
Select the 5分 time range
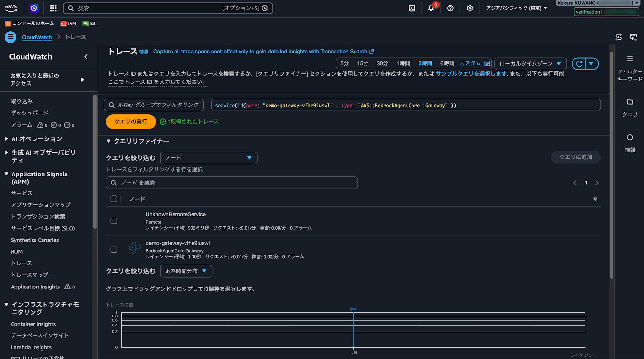coord(345,63)
